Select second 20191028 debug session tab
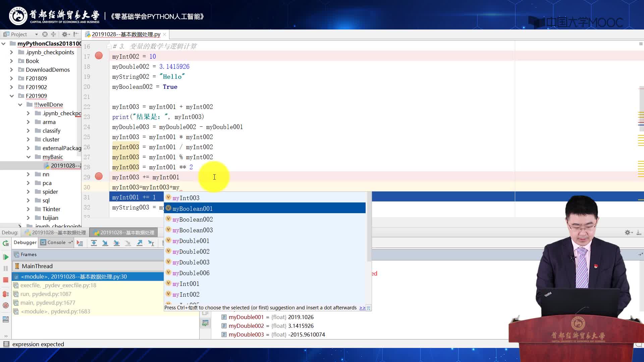The height and width of the screenshot is (362, 644). [x=124, y=233]
